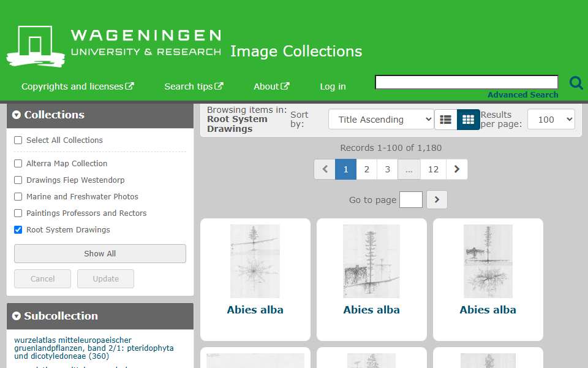Uncheck Root System Drawings
The width and height of the screenshot is (588, 368).
point(18,229)
